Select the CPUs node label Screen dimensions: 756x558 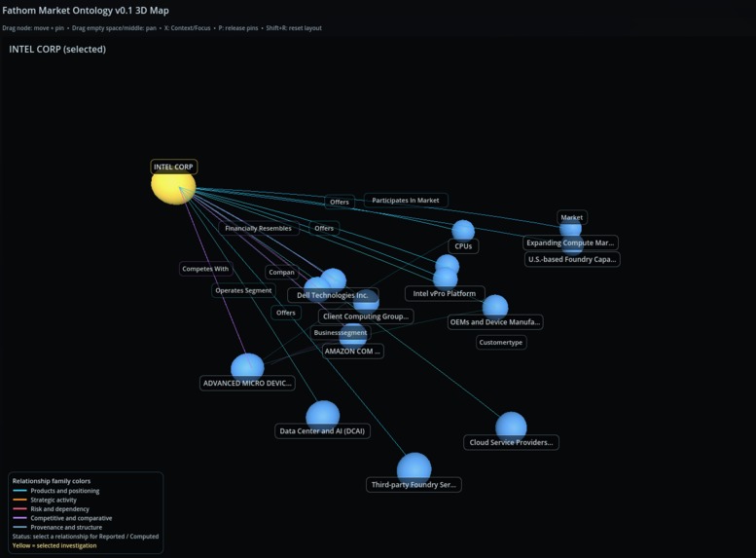[x=463, y=246]
